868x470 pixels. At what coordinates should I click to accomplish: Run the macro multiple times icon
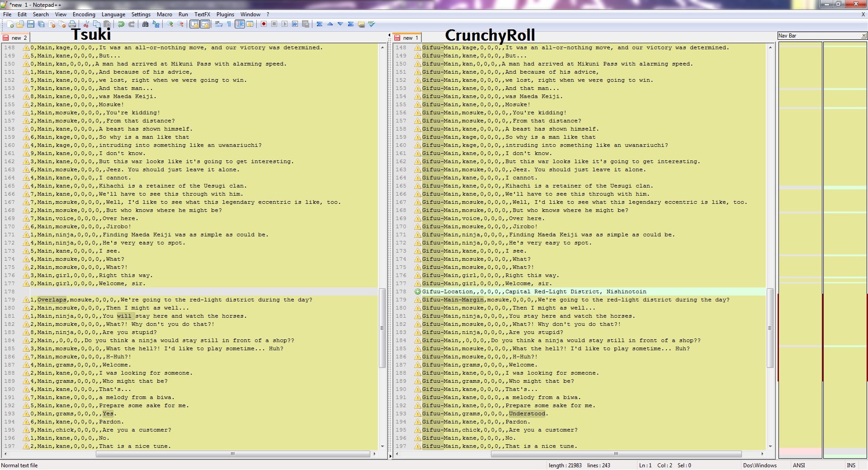point(295,24)
